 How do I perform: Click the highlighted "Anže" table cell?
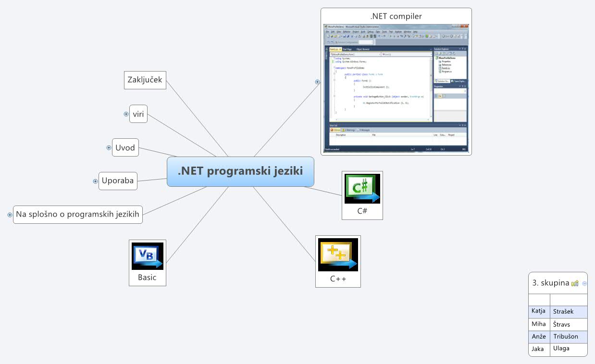click(538, 337)
